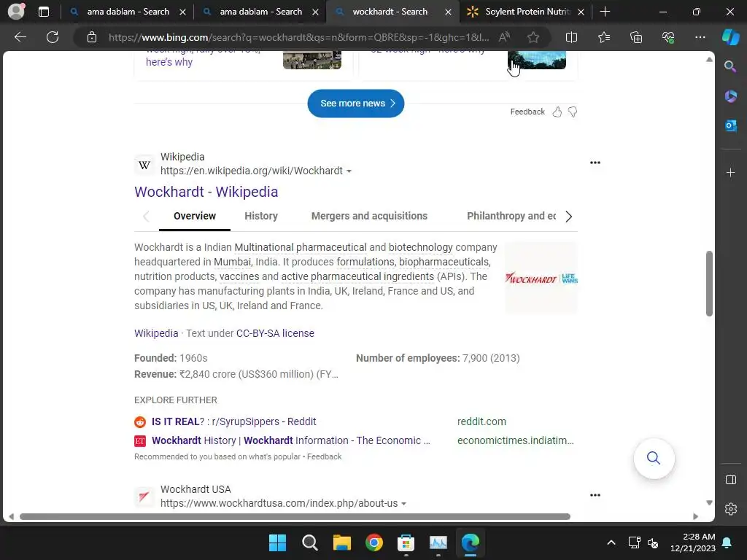Screen dimensions: 747x560
Task: Open IS IT REAL Reddit link
Action: [234, 422]
